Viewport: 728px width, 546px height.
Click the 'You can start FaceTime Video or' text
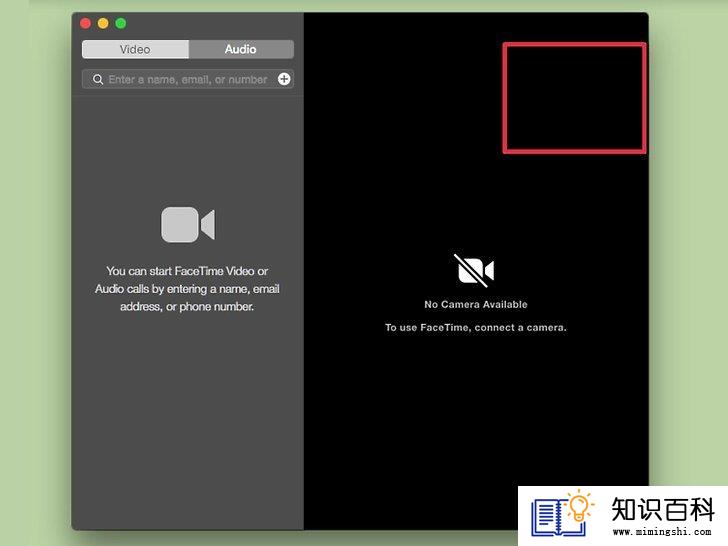coord(187,271)
